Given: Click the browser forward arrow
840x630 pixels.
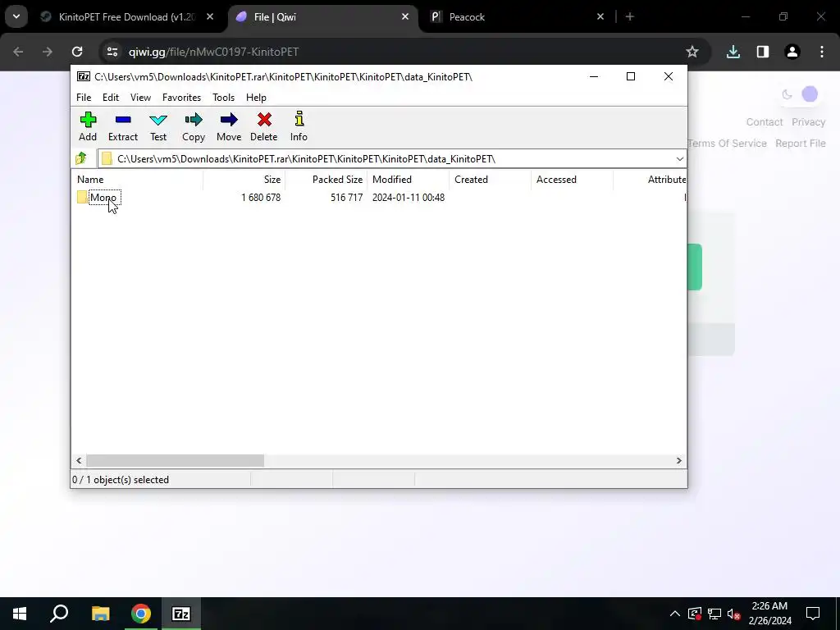Looking at the screenshot, I should click(47, 52).
